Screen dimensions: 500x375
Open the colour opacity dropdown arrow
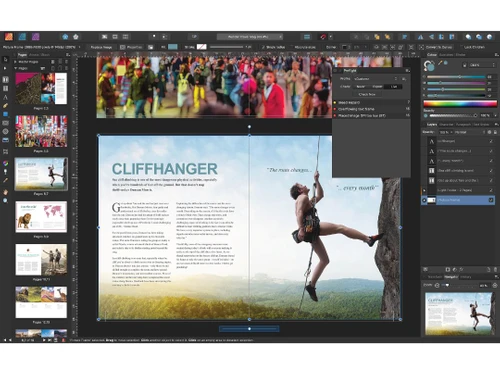495,116
